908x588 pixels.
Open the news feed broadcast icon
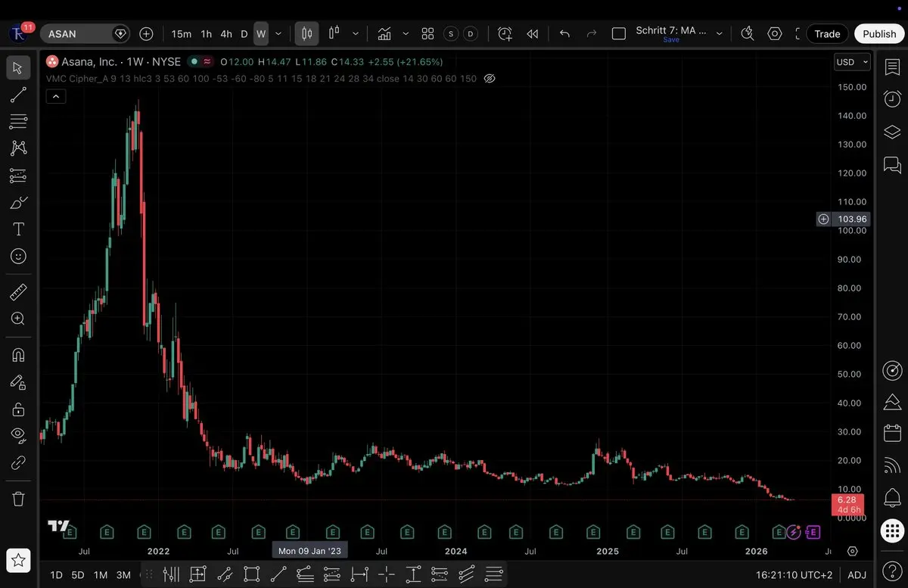[x=892, y=465]
